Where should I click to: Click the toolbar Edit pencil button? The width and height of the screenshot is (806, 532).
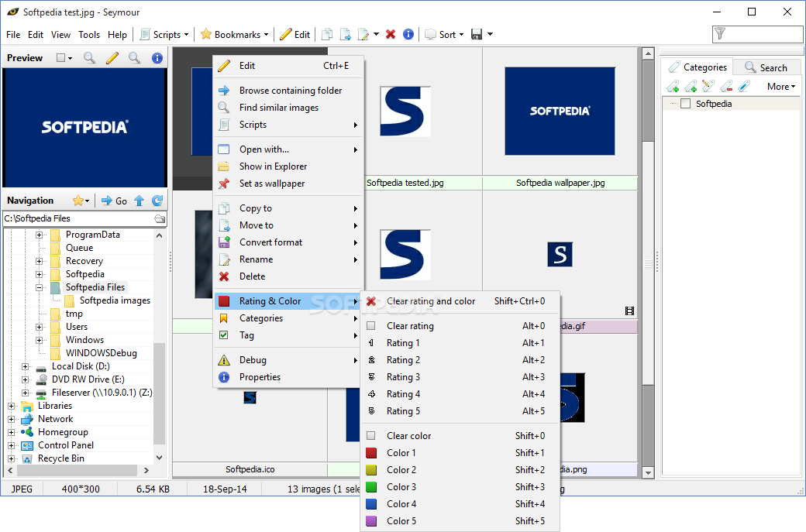(295, 34)
